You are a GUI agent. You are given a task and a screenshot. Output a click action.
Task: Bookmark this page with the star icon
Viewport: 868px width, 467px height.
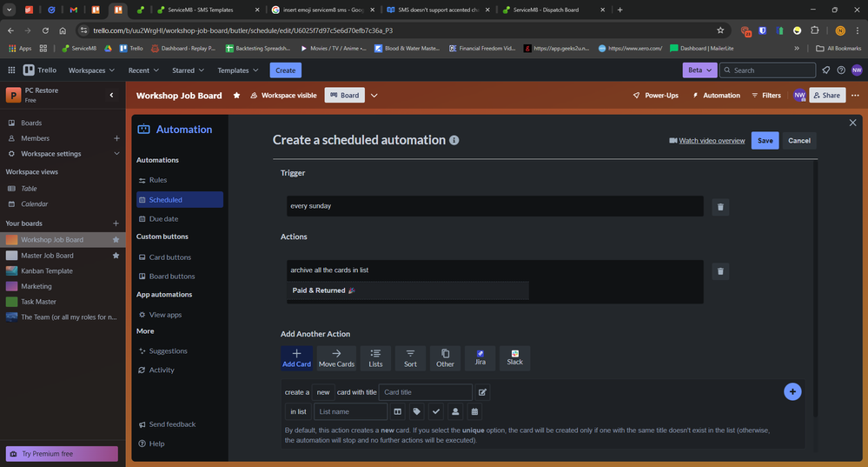[x=720, y=30]
